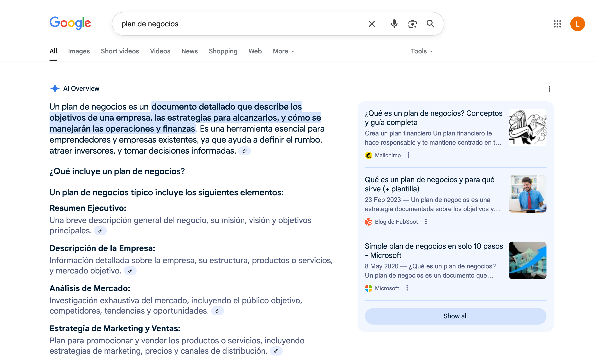Viewport: 596px width, 364px height.
Task: Click the HubSpot article thumbnail of man
Action: pyautogui.click(x=527, y=194)
